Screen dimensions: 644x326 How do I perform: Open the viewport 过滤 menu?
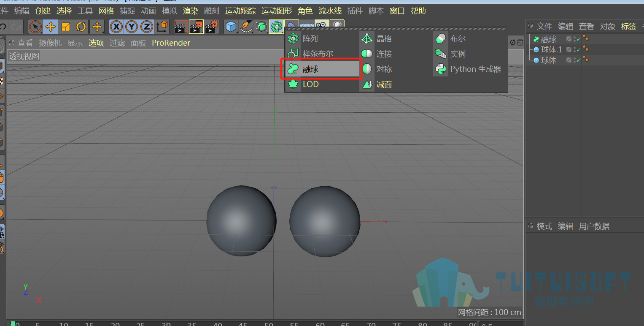(x=117, y=43)
